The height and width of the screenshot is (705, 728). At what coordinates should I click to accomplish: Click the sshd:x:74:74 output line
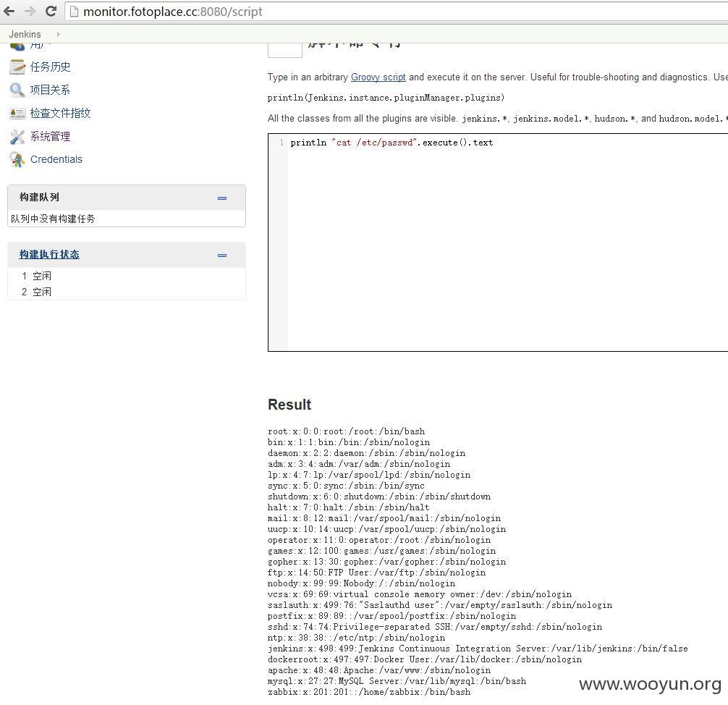435,627
